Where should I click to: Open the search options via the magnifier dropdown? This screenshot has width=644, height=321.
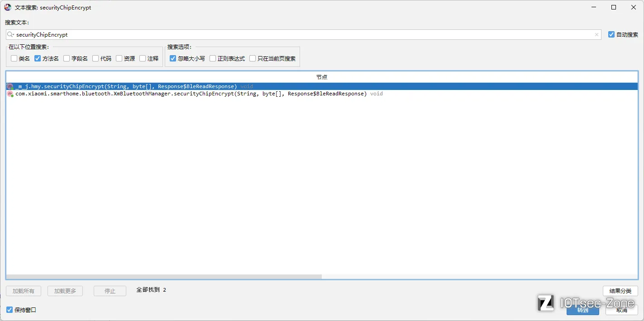point(10,34)
